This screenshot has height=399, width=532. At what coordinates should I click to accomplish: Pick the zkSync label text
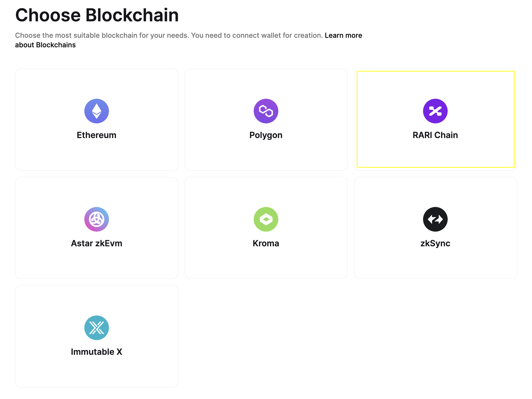435,243
